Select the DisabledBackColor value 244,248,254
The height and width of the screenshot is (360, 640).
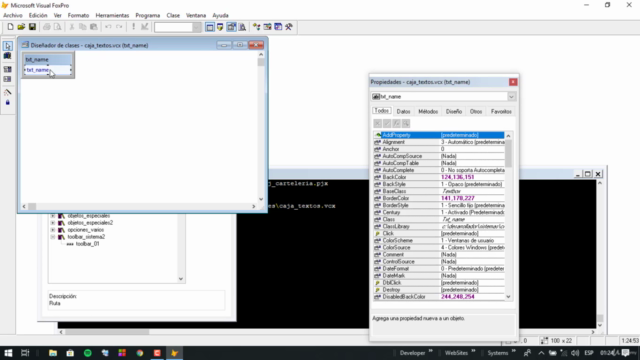point(458,297)
